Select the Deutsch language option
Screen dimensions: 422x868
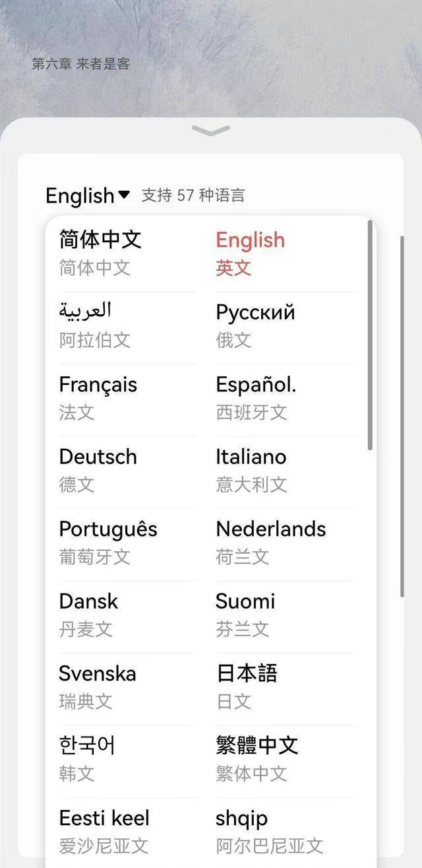point(98,469)
